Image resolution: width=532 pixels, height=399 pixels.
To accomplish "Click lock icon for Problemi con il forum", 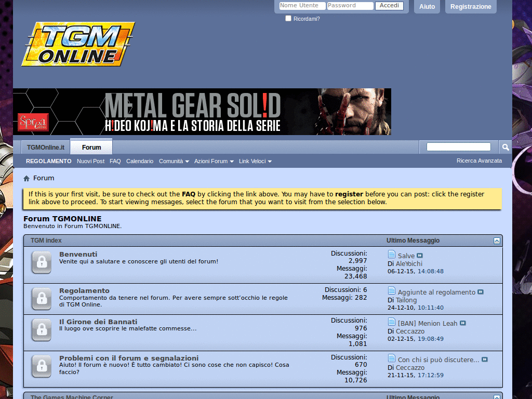I will [42, 366].
